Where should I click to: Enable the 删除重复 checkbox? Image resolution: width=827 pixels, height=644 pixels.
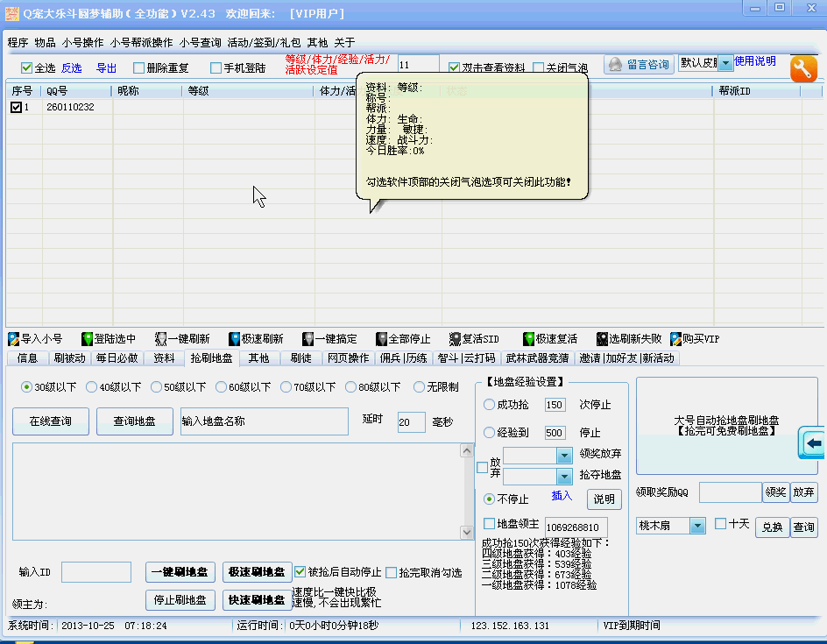(138, 67)
